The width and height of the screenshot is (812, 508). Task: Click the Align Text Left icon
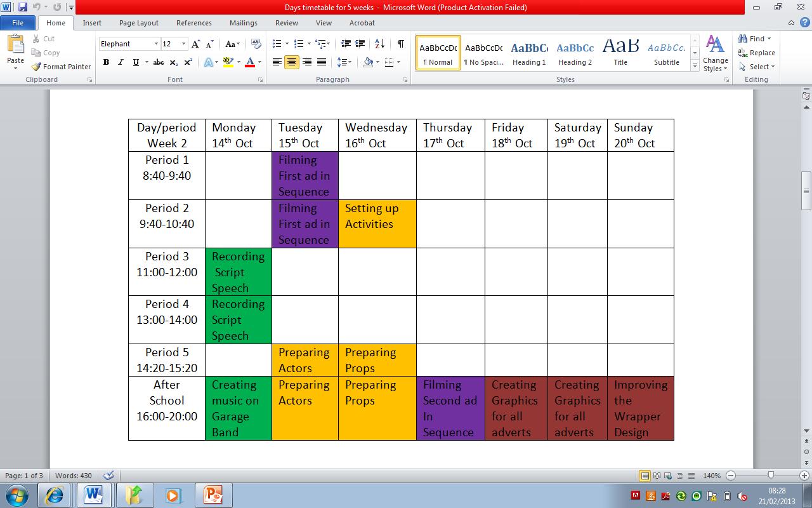tap(277, 62)
